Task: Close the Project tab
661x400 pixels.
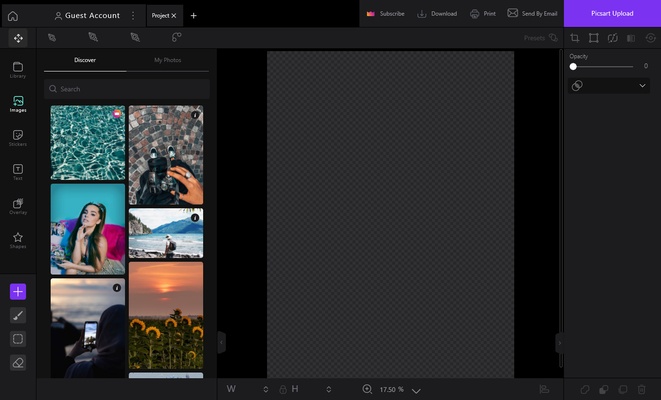Action: pos(174,16)
